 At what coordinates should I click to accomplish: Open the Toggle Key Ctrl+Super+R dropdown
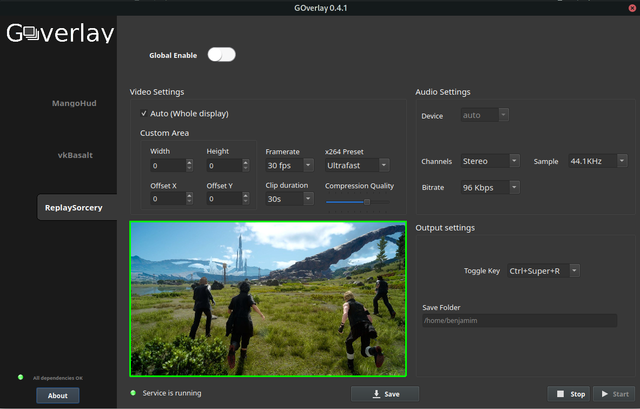click(x=542, y=271)
